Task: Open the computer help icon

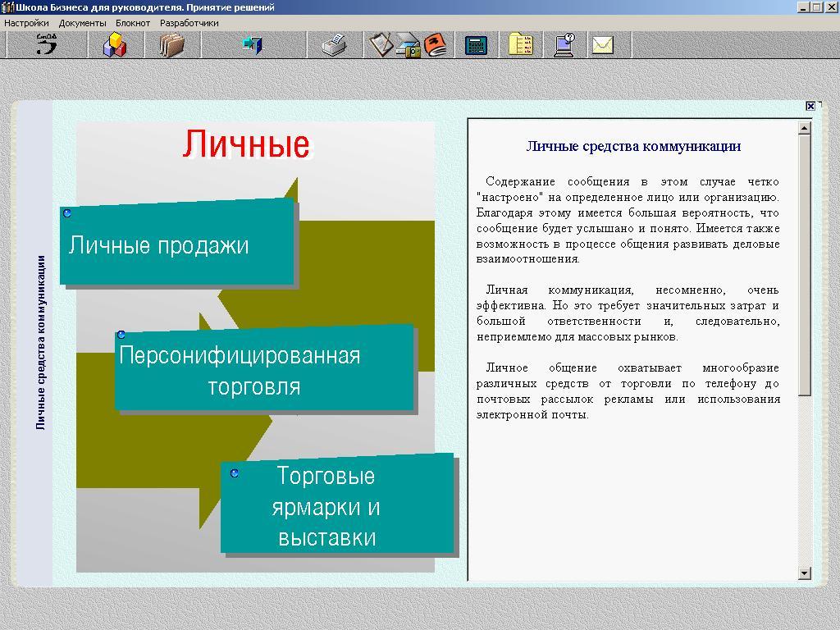Action: [x=564, y=45]
